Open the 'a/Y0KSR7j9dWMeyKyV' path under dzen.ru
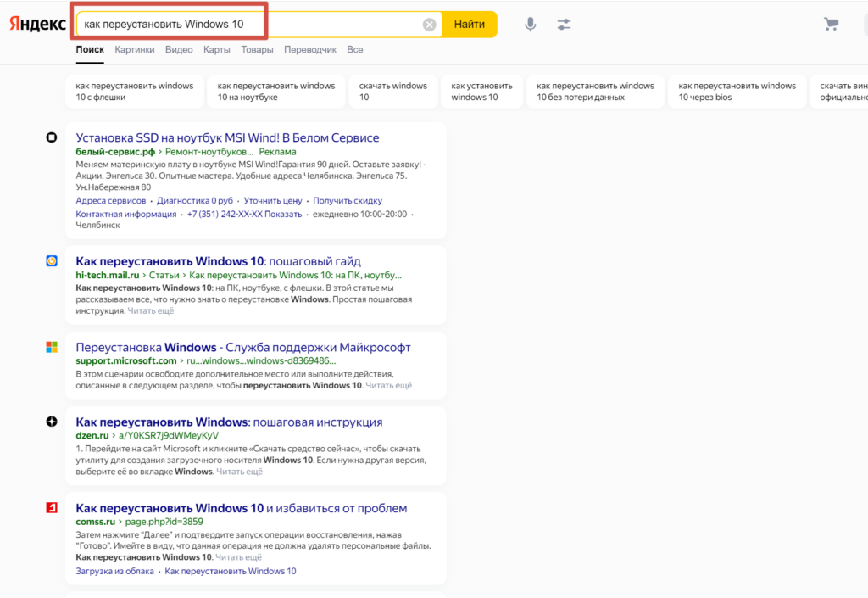Image resolution: width=868 pixels, height=598 pixels. [169, 436]
